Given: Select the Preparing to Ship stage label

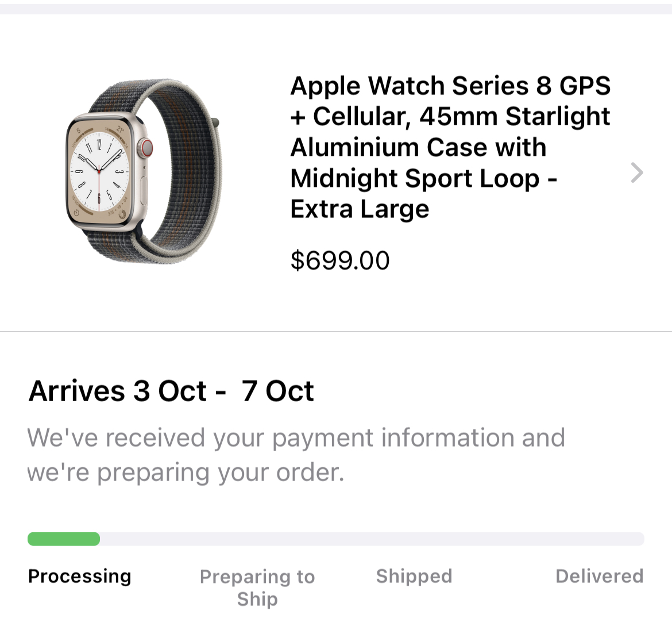Looking at the screenshot, I should (257, 587).
